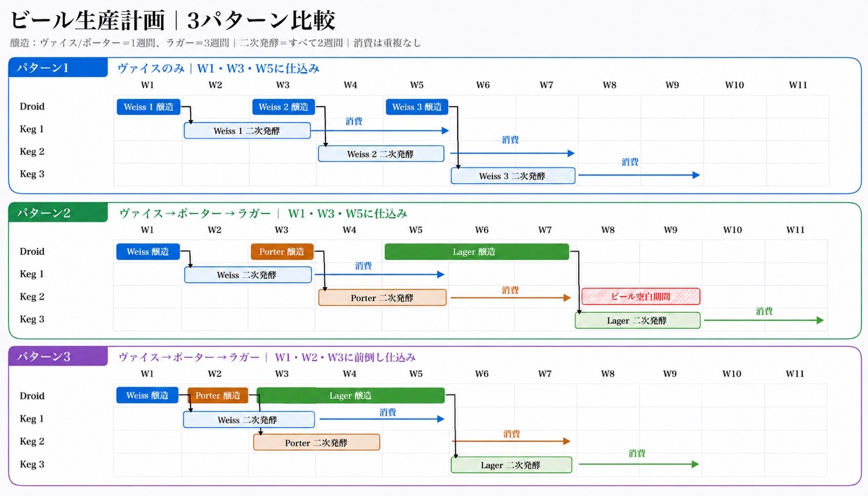868x496 pixels.
Task: Click the 'Weiss 3 醸造' bar
Action: (x=417, y=107)
